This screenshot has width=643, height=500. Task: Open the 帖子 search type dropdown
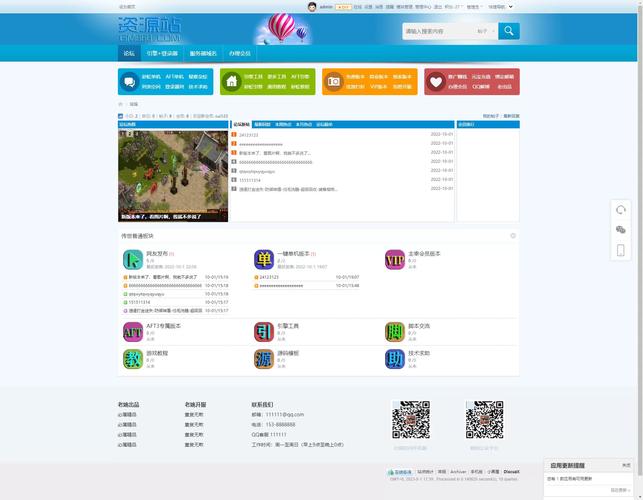(485, 31)
